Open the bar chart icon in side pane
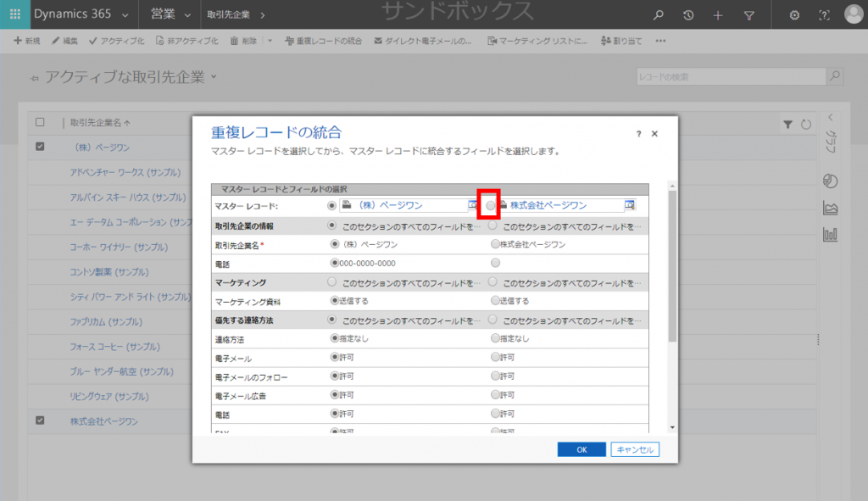This screenshot has width=868, height=501. (831, 234)
